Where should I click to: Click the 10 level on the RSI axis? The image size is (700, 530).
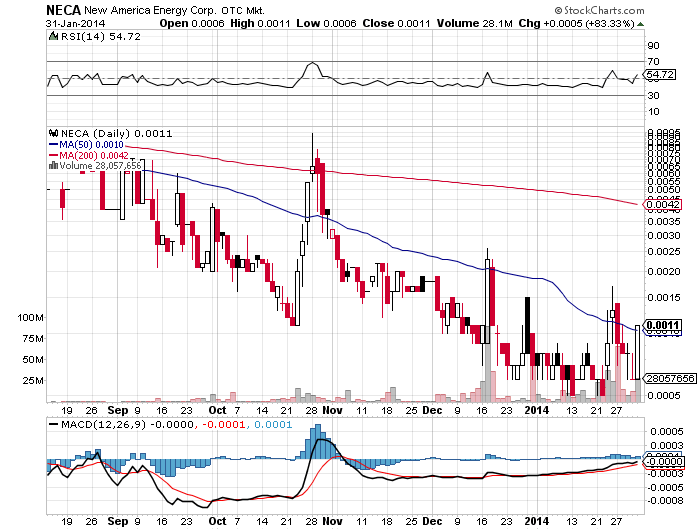coord(653,112)
